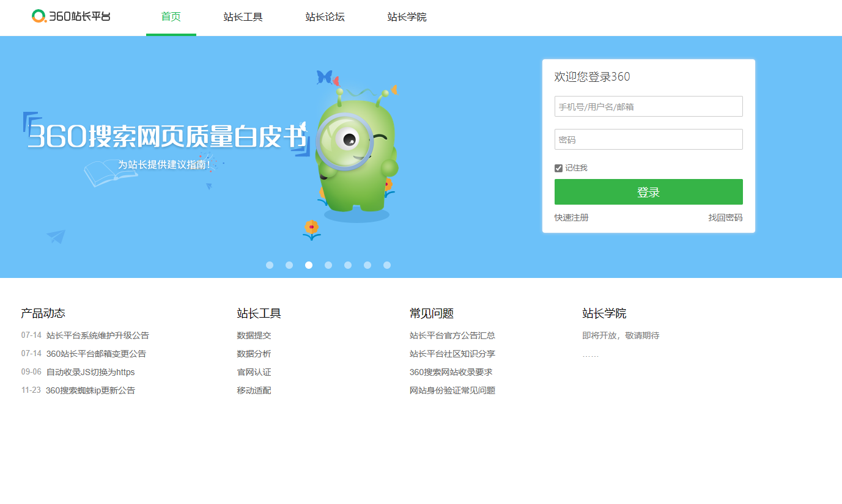Image resolution: width=842 pixels, height=504 pixels.
Task: Open the 数据提交 tool link
Action: tap(254, 335)
